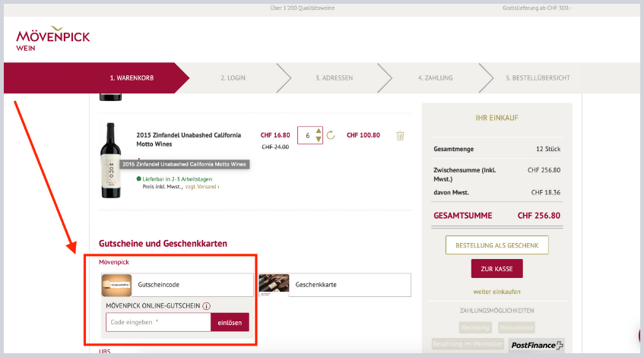The image size is (644, 357).
Task: Click the 'davon Mwst.' value 'CHF 18.36'
Action: [545, 192]
